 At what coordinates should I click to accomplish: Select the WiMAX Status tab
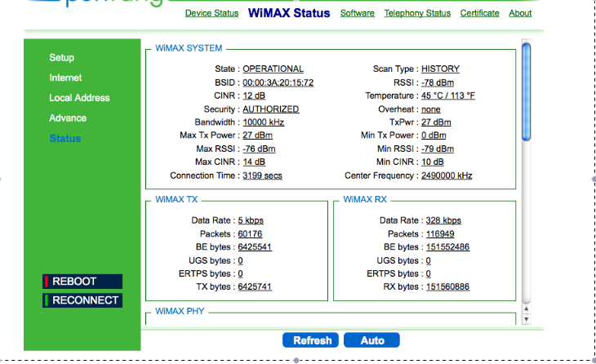[289, 13]
